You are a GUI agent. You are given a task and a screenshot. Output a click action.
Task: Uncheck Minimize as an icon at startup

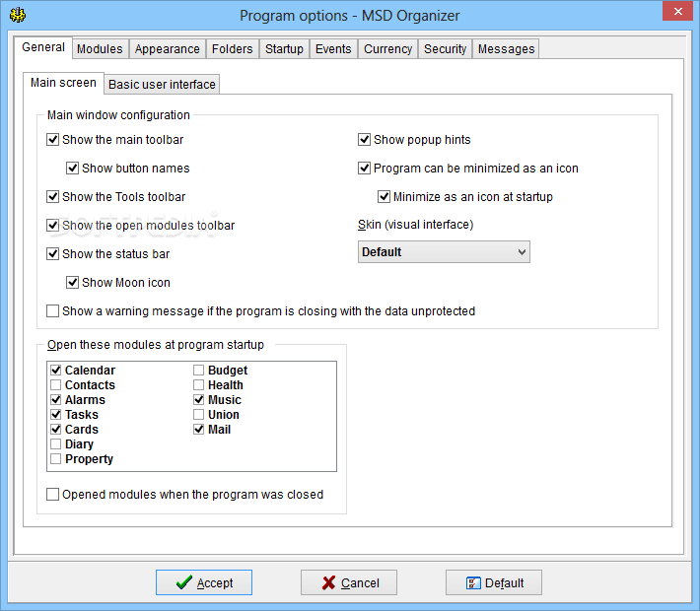pos(384,197)
